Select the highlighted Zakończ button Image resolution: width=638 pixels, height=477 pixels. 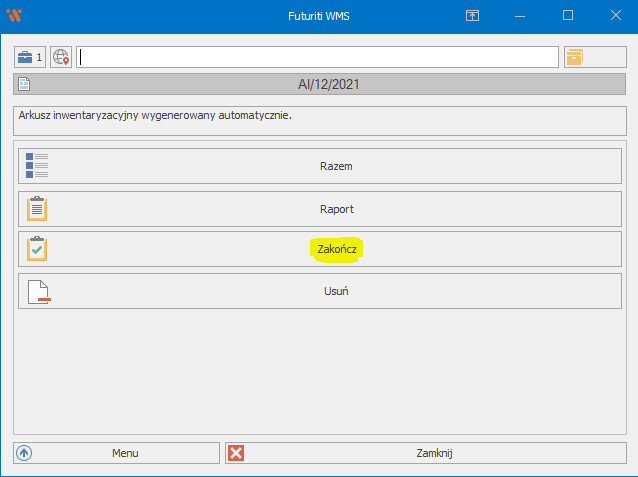coord(336,250)
